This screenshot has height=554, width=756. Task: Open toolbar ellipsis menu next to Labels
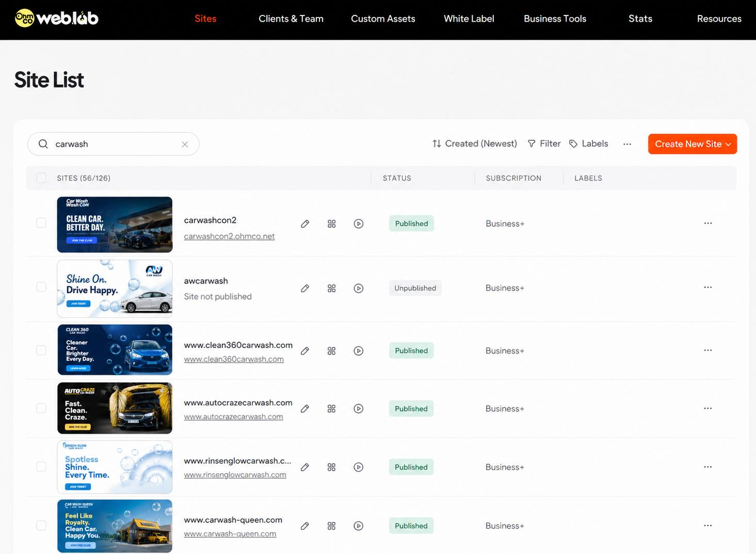(x=627, y=144)
